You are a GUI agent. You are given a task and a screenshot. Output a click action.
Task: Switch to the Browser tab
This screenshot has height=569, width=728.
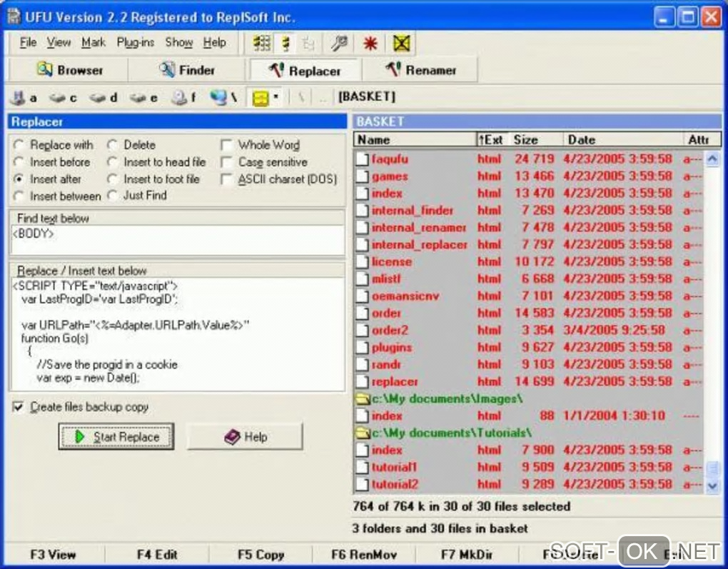pos(70,70)
